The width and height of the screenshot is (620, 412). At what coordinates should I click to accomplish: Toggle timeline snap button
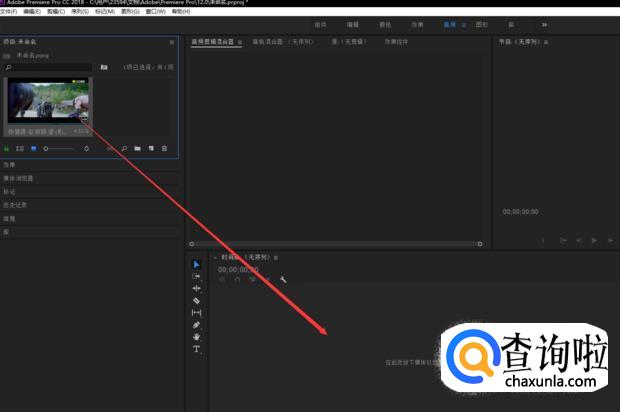coord(237,280)
